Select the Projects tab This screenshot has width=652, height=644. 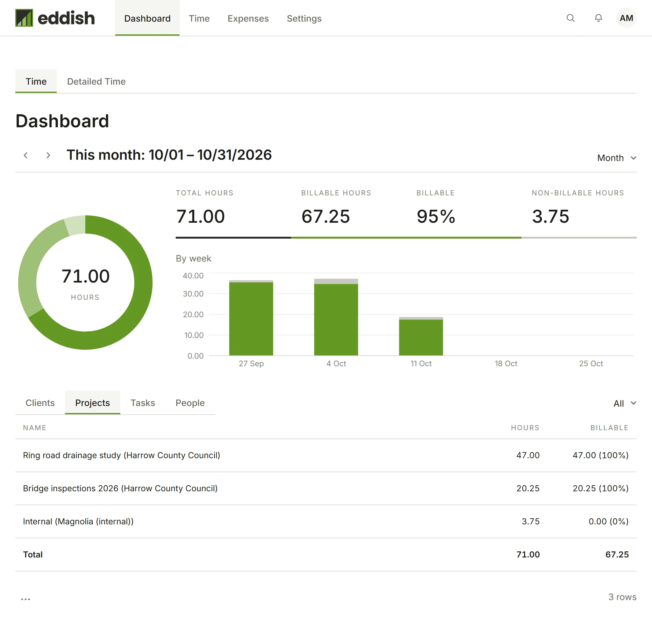pyautogui.click(x=92, y=403)
